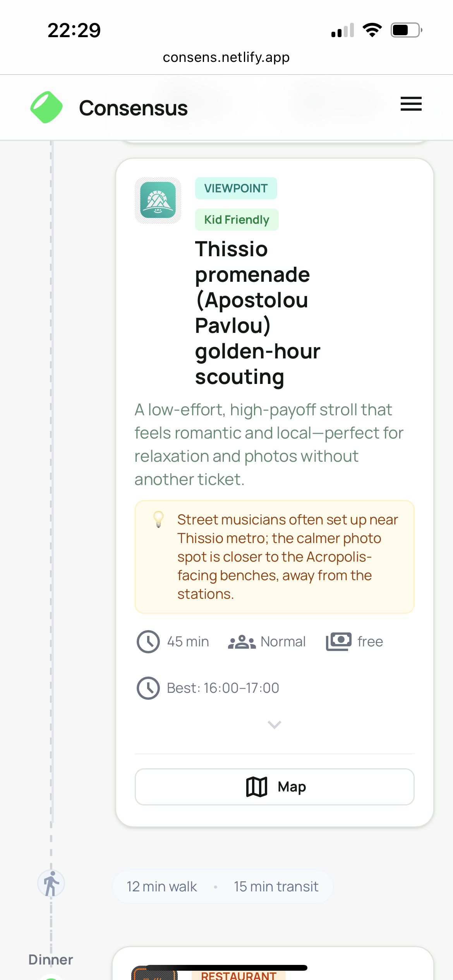Click the cash price icon
Image resolution: width=453 pixels, height=980 pixels.
point(339,642)
